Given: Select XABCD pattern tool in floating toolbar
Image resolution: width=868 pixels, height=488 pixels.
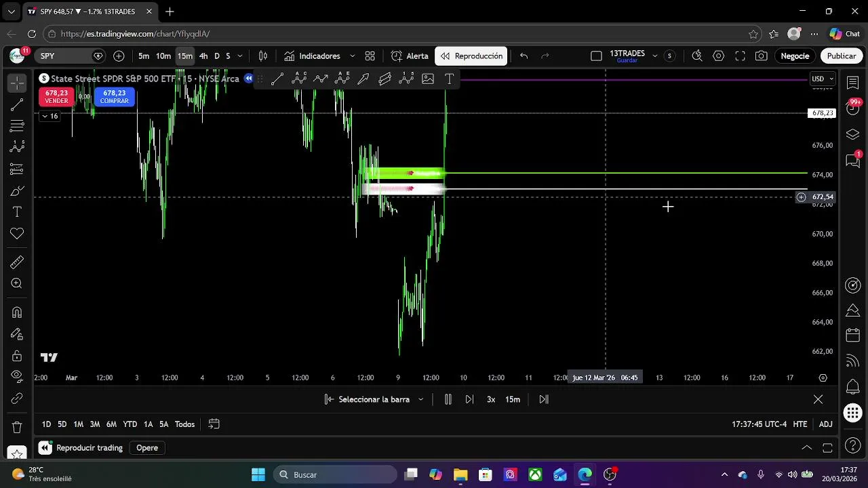Looking at the screenshot, I should 299,79.
